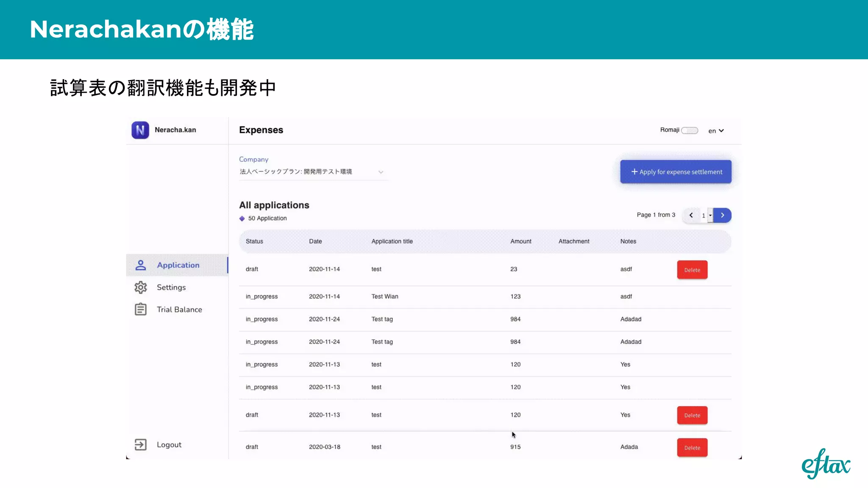Open the page number selector
Screen dimensions: 868x488
707,215
